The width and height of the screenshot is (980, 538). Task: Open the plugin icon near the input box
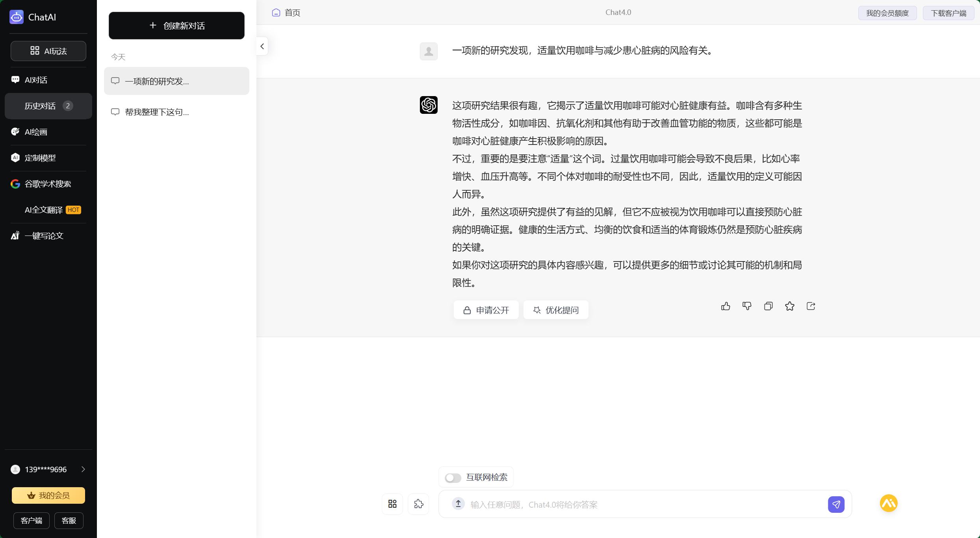pyautogui.click(x=419, y=504)
